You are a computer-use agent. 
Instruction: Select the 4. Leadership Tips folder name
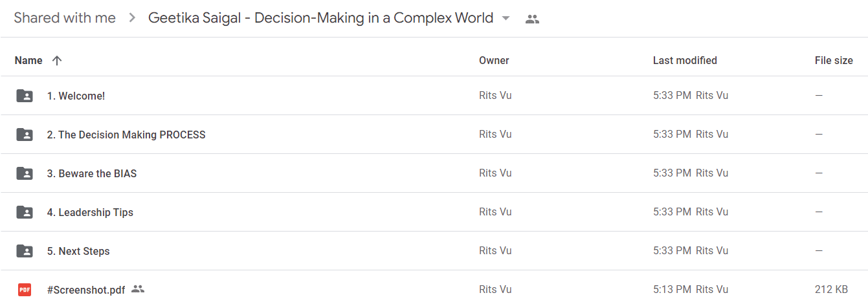pyautogui.click(x=90, y=212)
